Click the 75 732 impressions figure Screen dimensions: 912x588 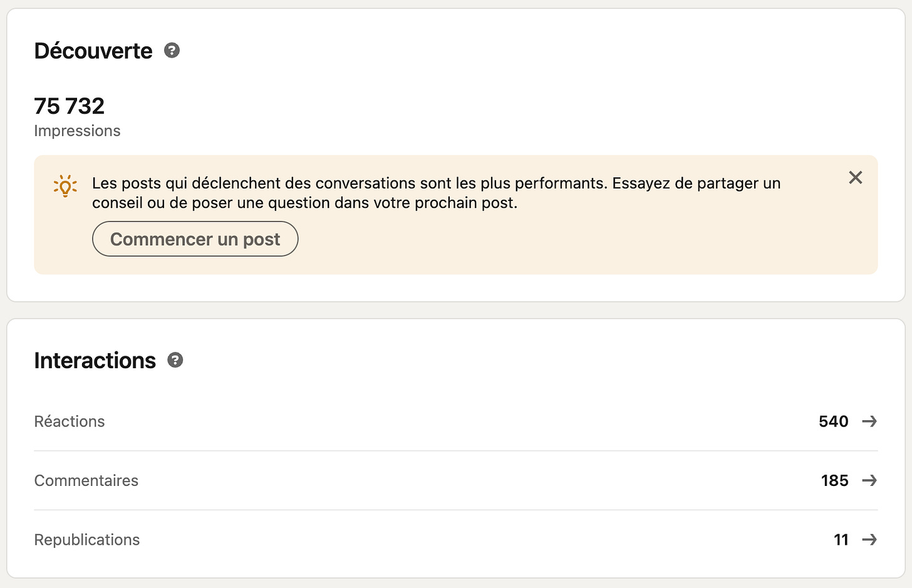coord(70,106)
